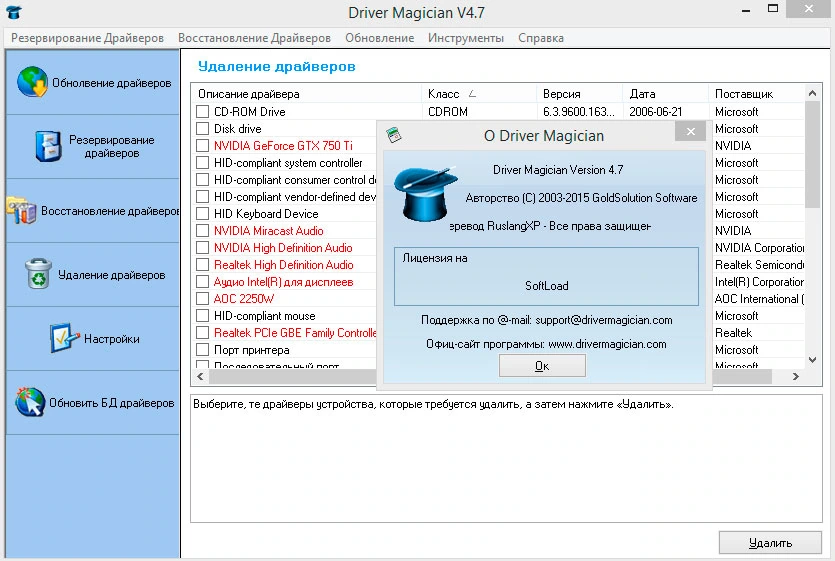Open the Восстановление Драйверов menu
835x561 pixels.
point(255,38)
